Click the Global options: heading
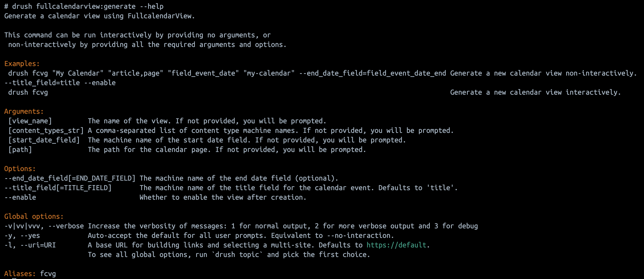The height and width of the screenshot is (279, 644). pos(34,216)
